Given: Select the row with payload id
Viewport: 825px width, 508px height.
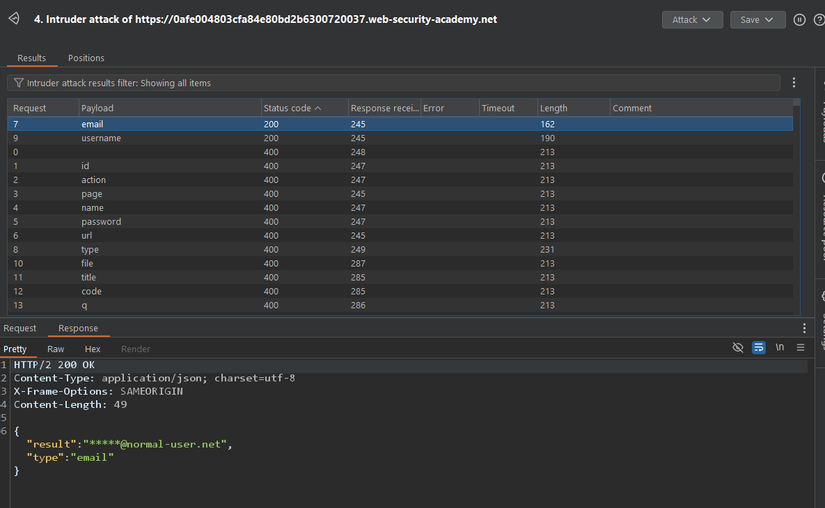Looking at the screenshot, I should point(400,166).
